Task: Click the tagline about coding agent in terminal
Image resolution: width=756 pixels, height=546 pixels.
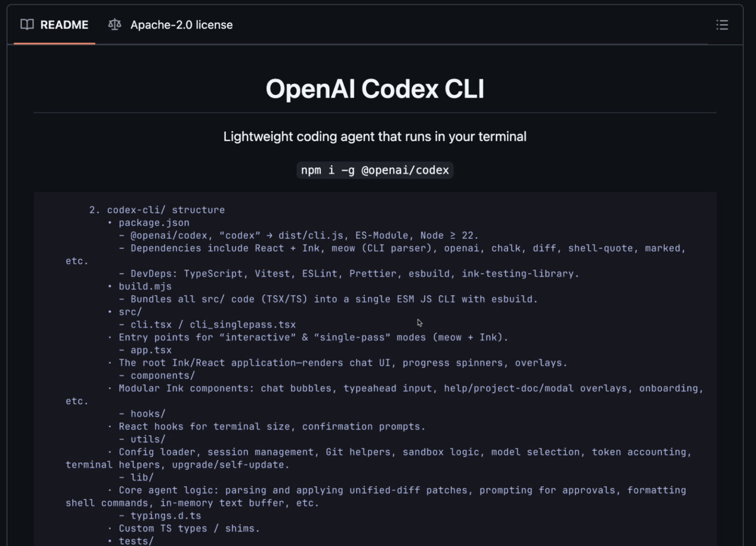Action: 375,137
